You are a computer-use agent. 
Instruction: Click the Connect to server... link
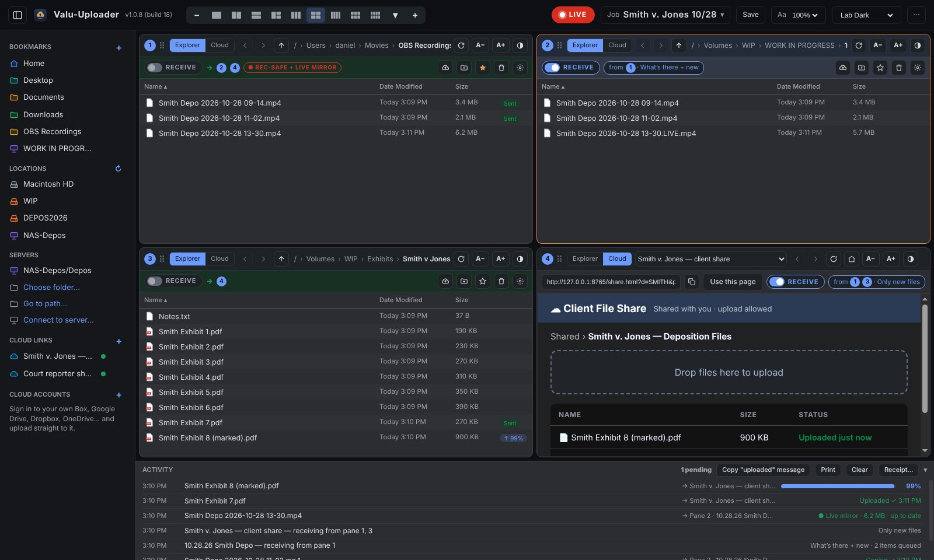pos(58,320)
